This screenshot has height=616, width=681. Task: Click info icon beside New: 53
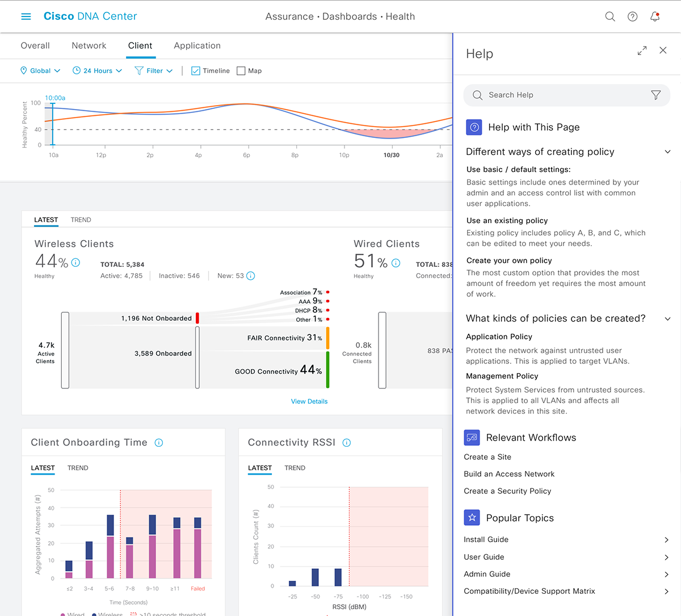250,276
